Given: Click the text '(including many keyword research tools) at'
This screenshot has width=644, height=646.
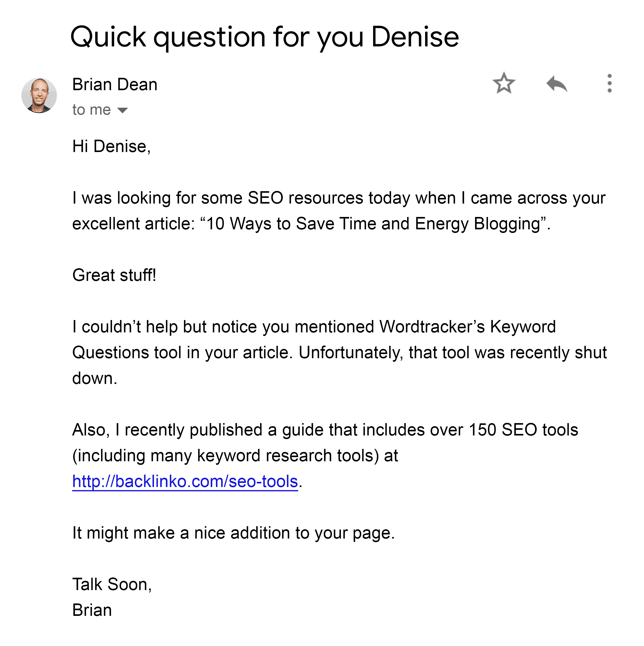Looking at the screenshot, I should [x=235, y=455].
